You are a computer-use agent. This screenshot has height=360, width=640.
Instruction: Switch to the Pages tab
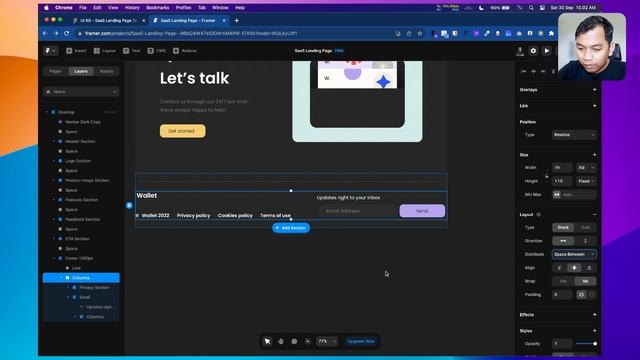tap(56, 71)
